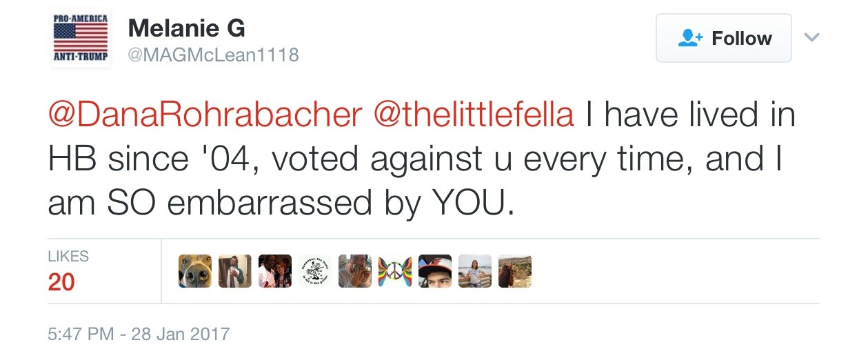The height and width of the screenshot is (358, 868).
Task: Follow Melanie G
Action: point(723,39)
